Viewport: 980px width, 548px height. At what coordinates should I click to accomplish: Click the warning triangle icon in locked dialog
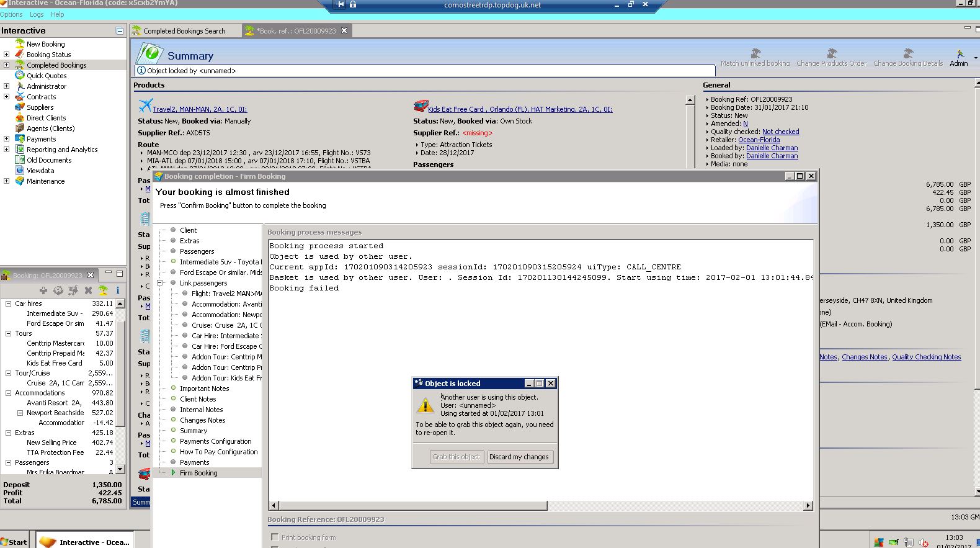tap(425, 405)
